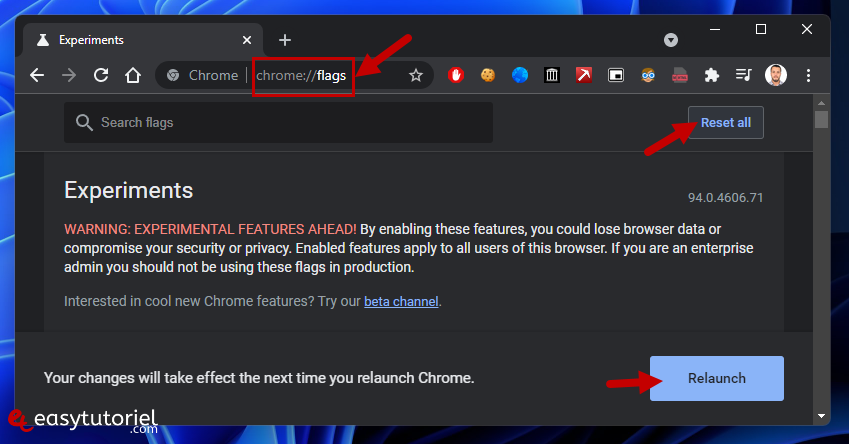Click the red arrow extension icon

584,75
